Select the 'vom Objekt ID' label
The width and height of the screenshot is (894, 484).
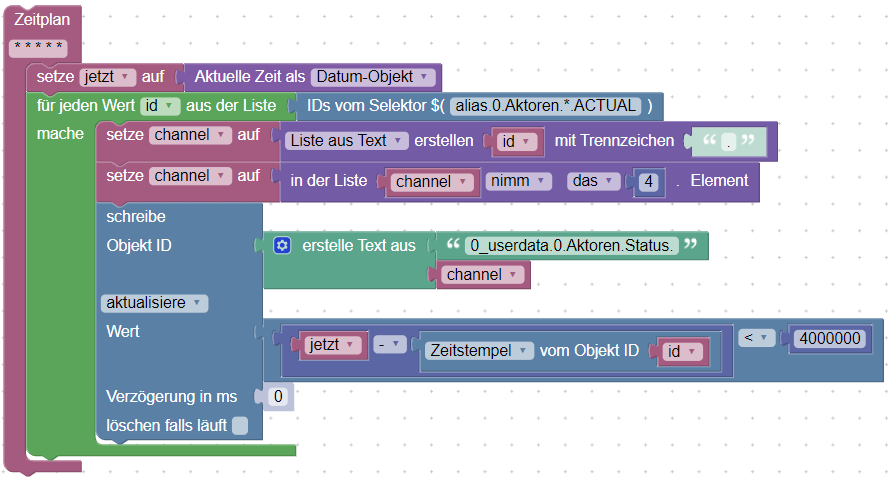(590, 351)
